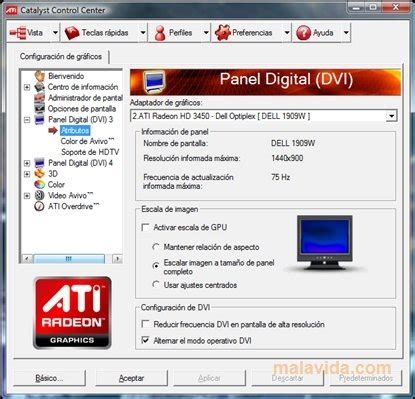Click the ATI Radeon Graphics logo
The height and width of the screenshot is (399, 415).
pyautogui.click(x=72, y=313)
